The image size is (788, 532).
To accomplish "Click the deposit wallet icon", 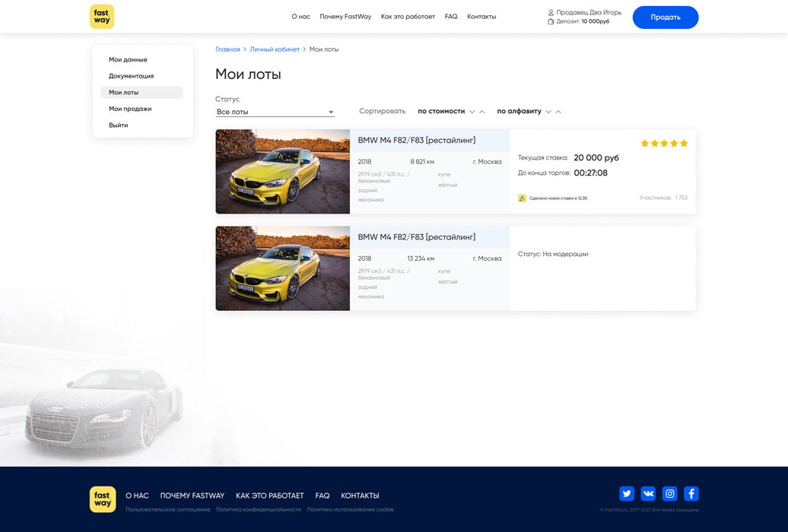I will point(551,21).
